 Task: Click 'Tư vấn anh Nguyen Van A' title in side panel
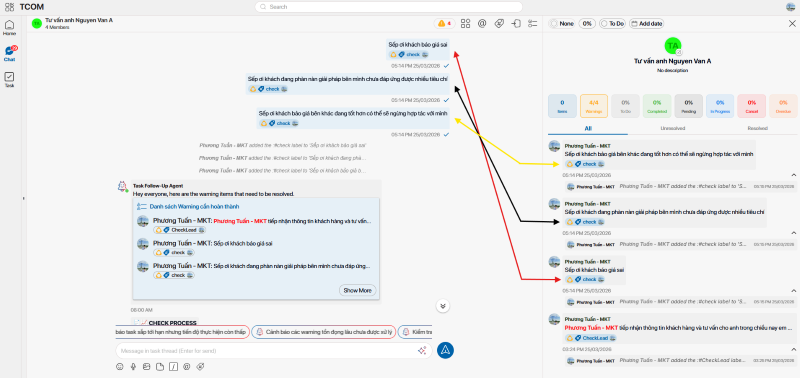point(672,61)
